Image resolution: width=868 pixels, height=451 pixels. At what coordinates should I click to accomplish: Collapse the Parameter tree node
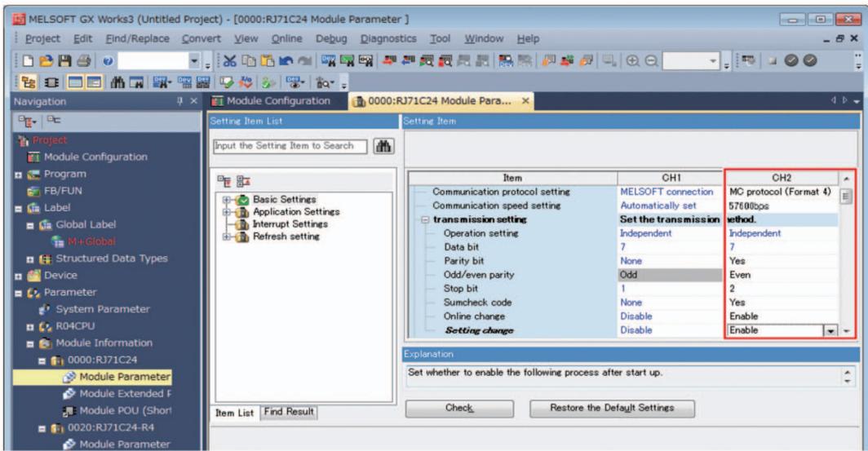(x=18, y=294)
